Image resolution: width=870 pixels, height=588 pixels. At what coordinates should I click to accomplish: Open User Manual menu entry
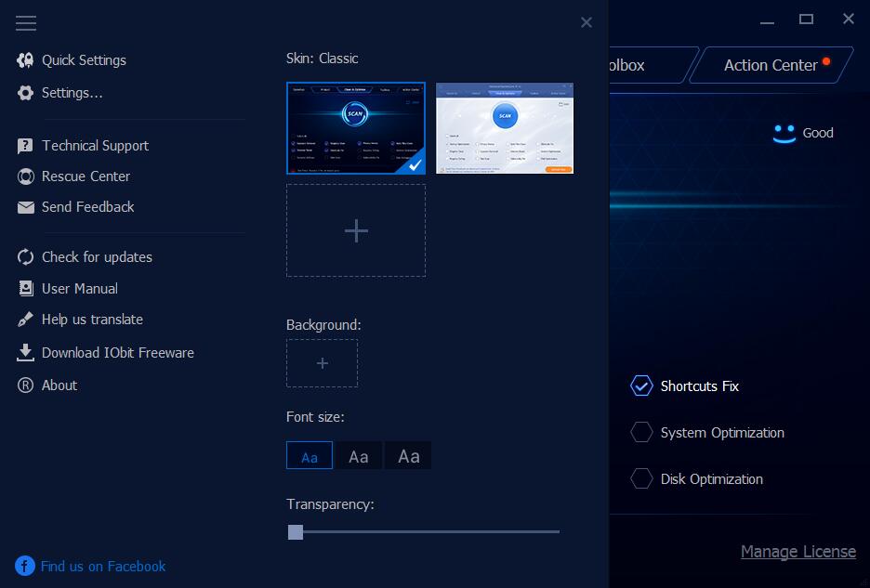79,289
